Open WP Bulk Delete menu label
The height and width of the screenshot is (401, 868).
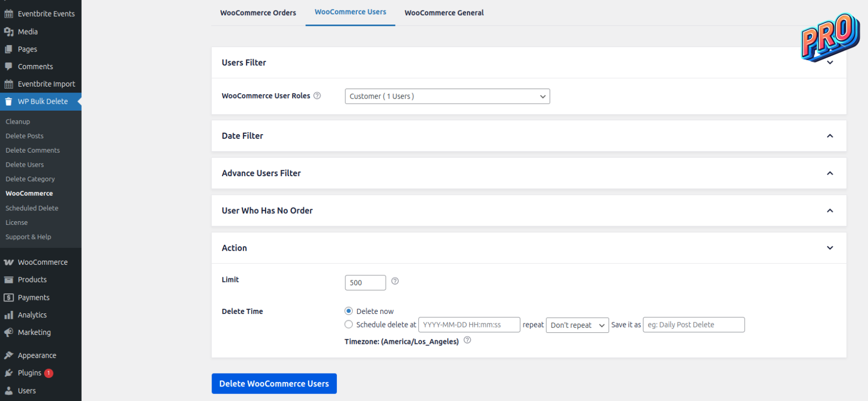(43, 101)
